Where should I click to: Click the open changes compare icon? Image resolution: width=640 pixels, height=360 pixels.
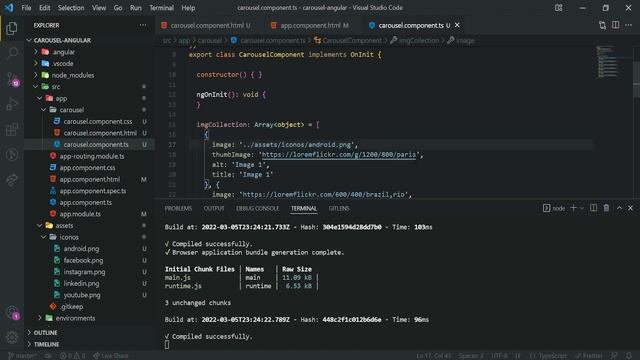point(602,25)
